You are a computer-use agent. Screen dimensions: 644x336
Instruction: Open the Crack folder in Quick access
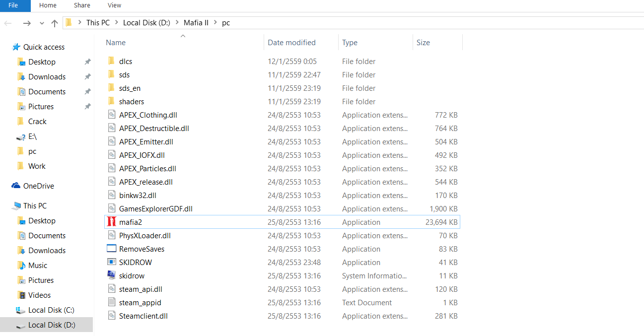pyautogui.click(x=37, y=121)
